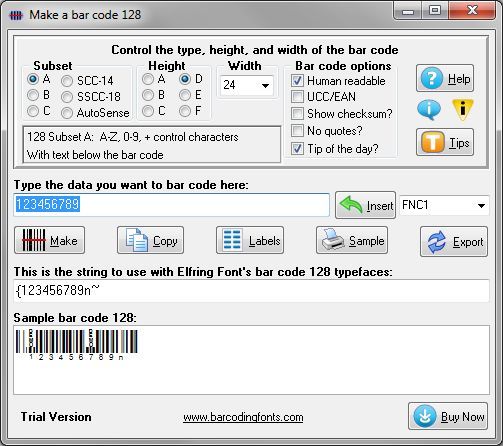This screenshot has width=503, height=446.
Task: Click the 128 Subset A description text
Action: [x=133, y=137]
